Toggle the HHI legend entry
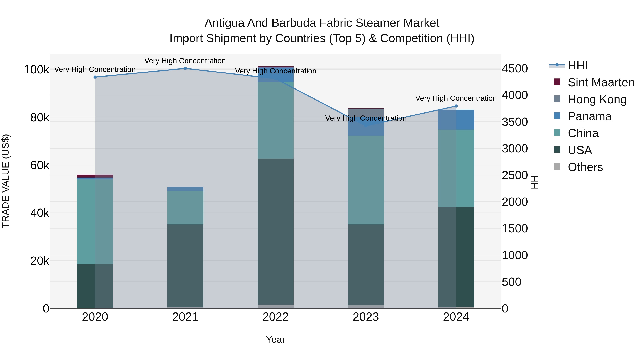 tap(568, 65)
